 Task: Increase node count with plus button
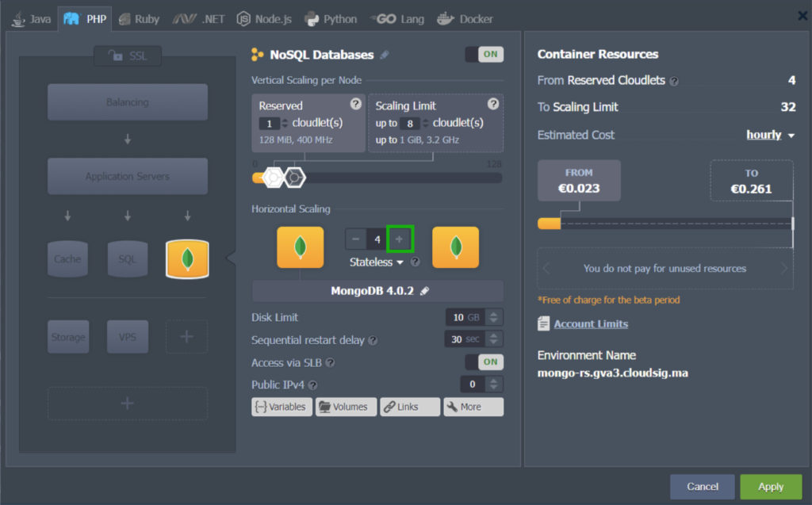(x=400, y=239)
